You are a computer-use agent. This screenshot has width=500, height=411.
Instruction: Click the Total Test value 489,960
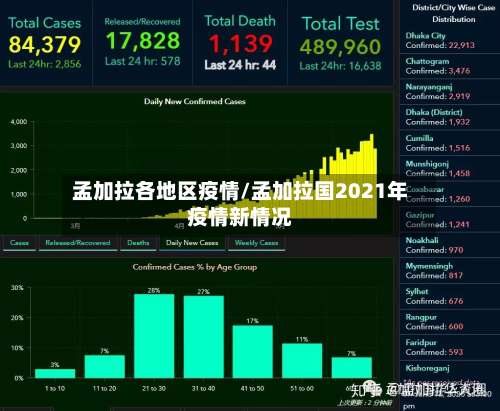340,46
